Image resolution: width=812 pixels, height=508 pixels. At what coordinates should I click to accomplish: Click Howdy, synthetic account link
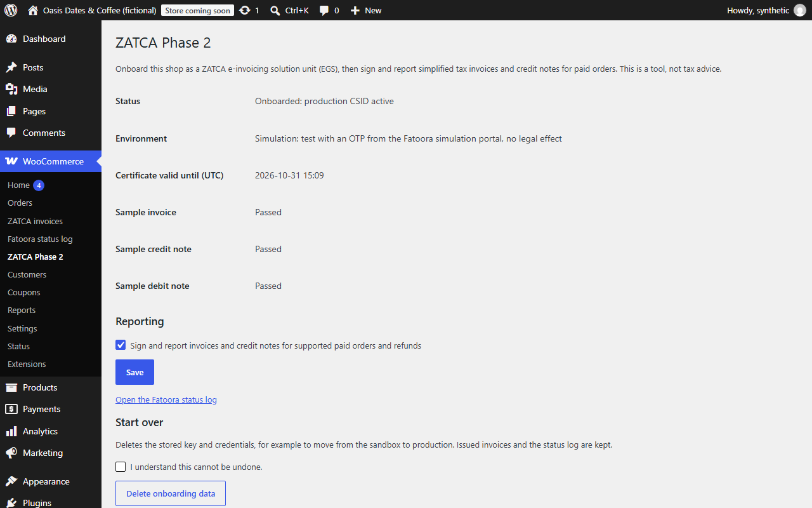pos(758,10)
